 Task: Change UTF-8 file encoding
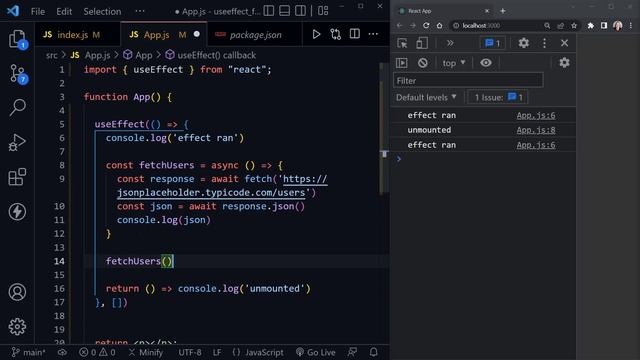[190, 352]
